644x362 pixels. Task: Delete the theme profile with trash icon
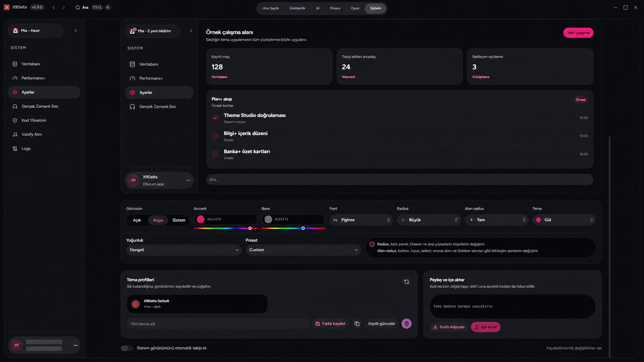coord(406,324)
